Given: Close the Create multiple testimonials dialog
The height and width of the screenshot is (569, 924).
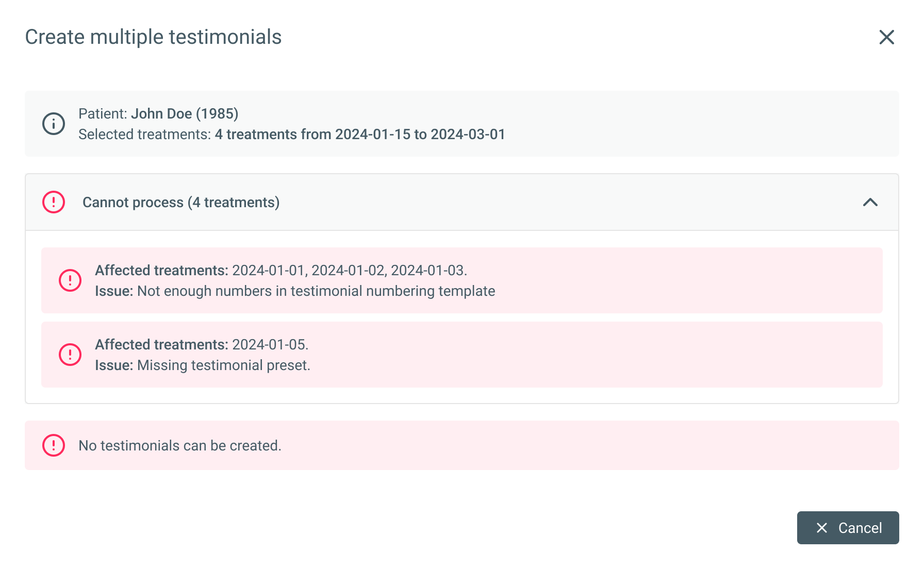Looking at the screenshot, I should coord(886,37).
